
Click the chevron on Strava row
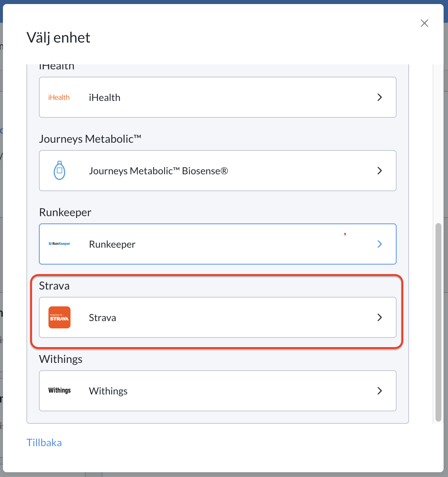pyautogui.click(x=380, y=317)
